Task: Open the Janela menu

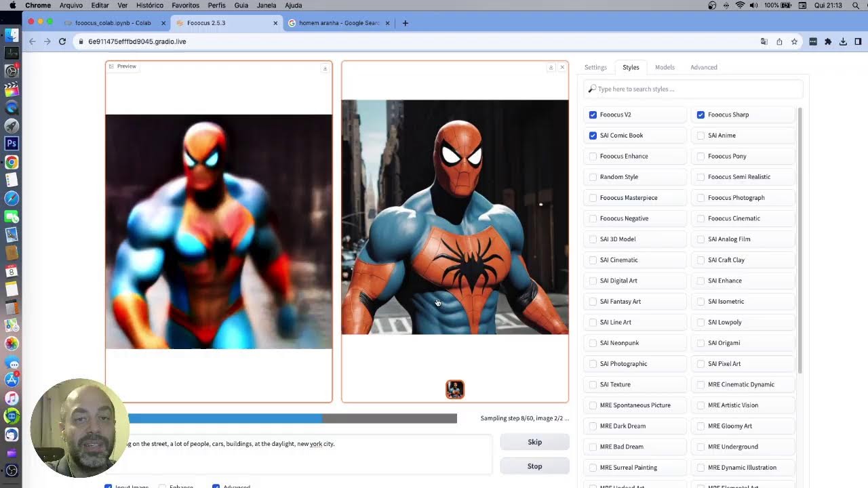Action: [267, 5]
